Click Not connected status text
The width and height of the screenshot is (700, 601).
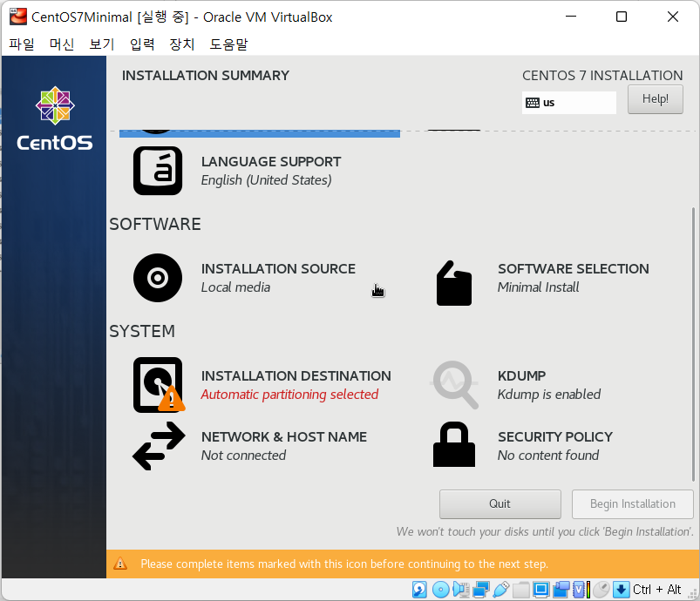pos(243,456)
